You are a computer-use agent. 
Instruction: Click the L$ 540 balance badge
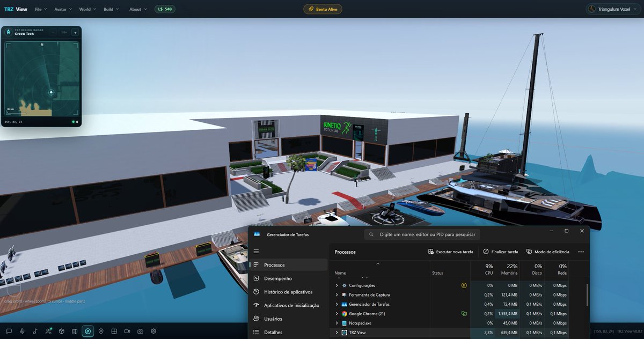(x=164, y=9)
